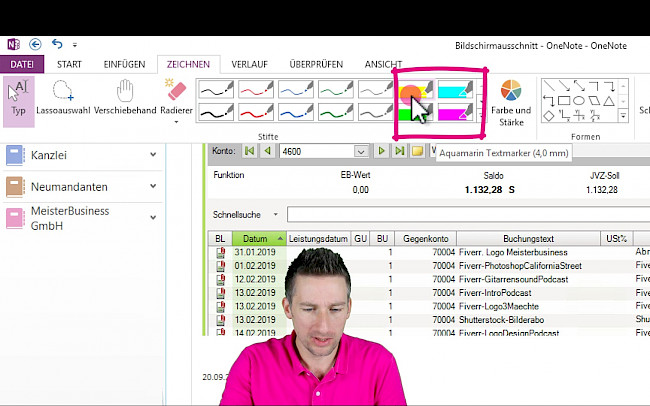The width and height of the screenshot is (650, 406).
Task: Select the aquamarine Textmarker highlighter
Action: (x=455, y=90)
